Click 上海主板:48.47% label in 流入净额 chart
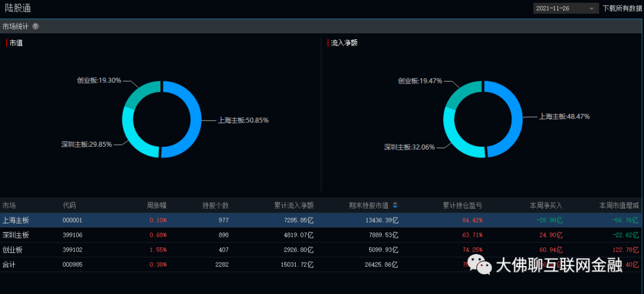Image resolution: width=644 pixels, height=294 pixels. point(564,116)
